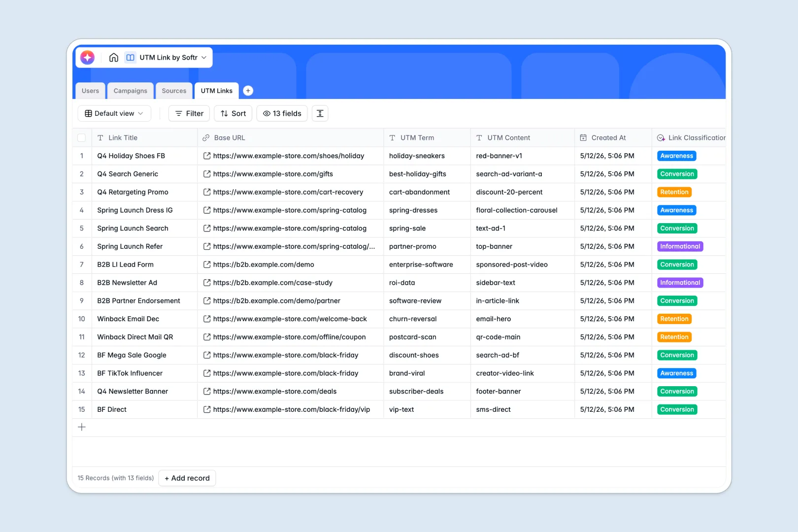798x532 pixels.
Task: Click the 'floral-collection-carousel' content cell
Action: point(523,210)
